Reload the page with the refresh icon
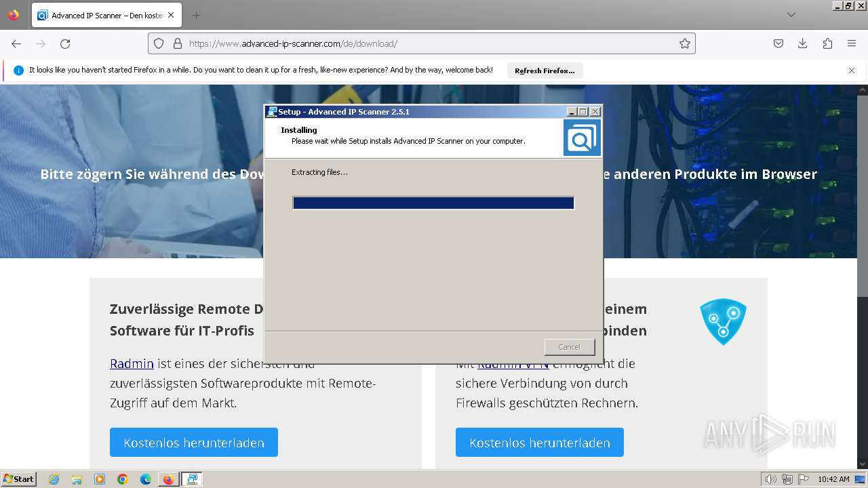868x488 pixels. (65, 43)
